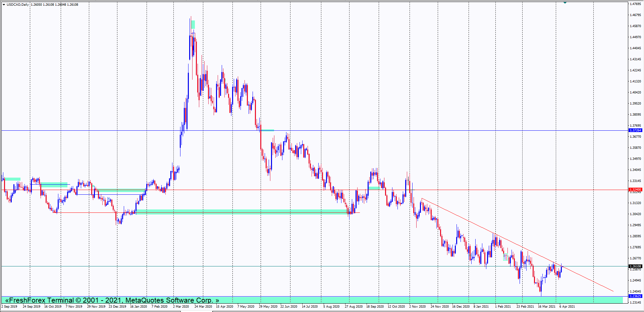Open the dropdown arrow beside USDCAD,Daily
The width and height of the screenshot is (644, 312).
tap(4, 5)
